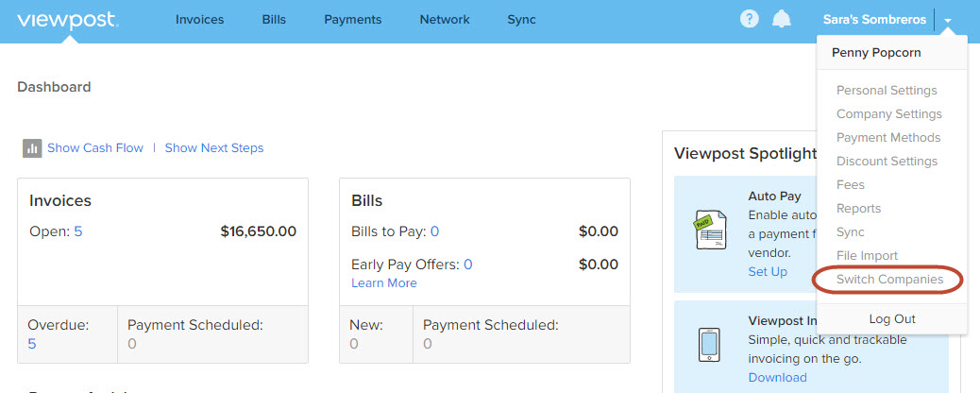
Task: Click the Viewpost logo
Action: click(68, 20)
